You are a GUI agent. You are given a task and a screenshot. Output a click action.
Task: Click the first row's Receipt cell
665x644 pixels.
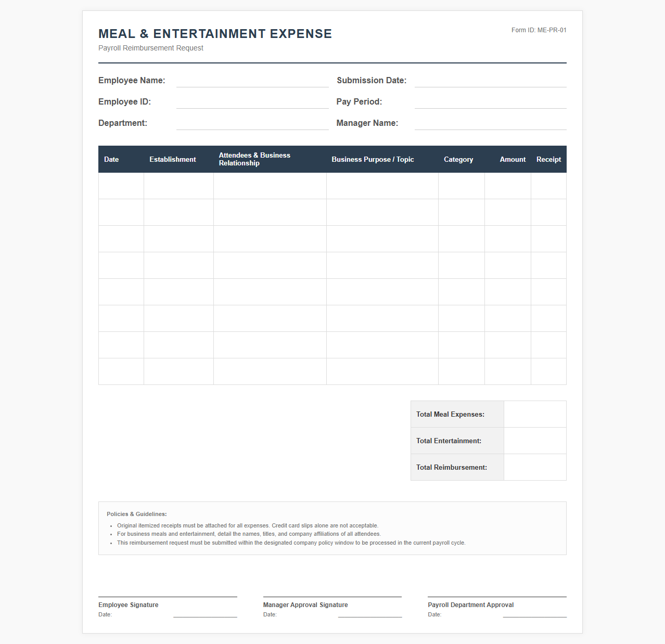[549, 186]
